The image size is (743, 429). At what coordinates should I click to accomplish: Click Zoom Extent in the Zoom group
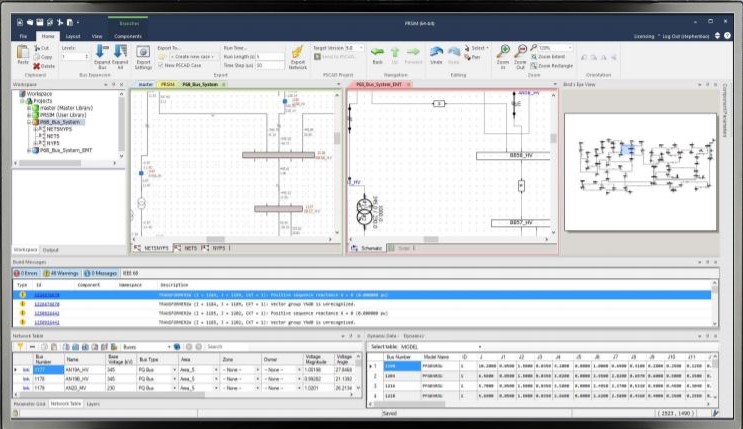coord(548,57)
